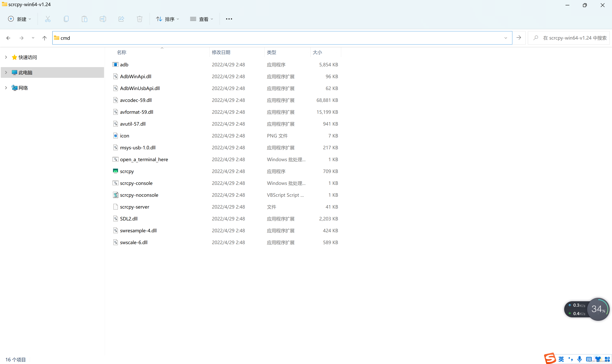The image size is (612, 364).
Task: Click the back navigation arrow
Action: (8, 38)
